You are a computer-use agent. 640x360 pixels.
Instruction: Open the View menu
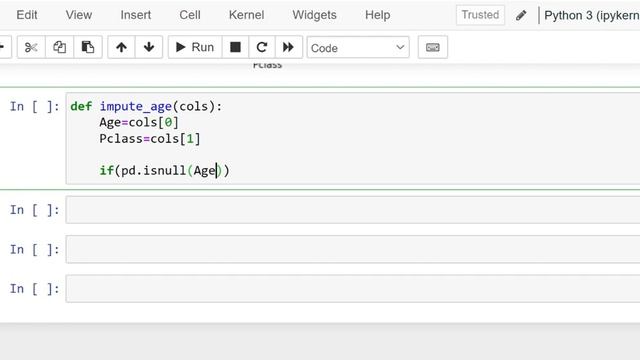[79, 15]
